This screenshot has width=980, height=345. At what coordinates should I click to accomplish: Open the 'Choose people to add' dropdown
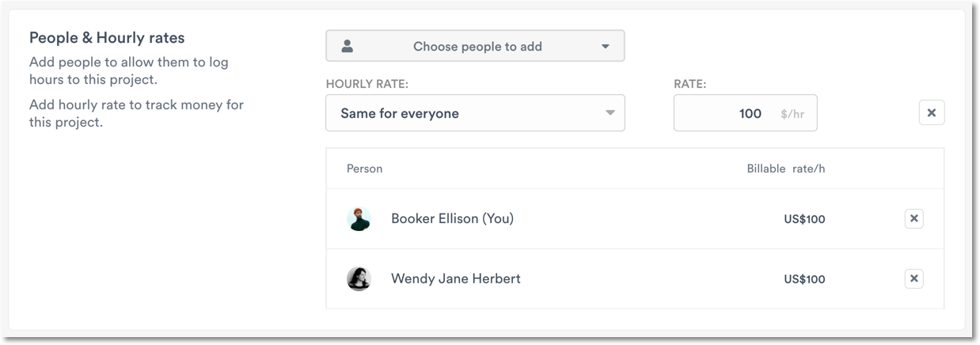coord(477,46)
